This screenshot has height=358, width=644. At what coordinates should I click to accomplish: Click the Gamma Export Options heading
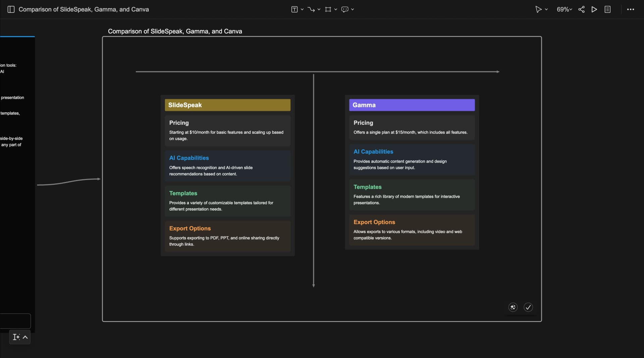374,222
